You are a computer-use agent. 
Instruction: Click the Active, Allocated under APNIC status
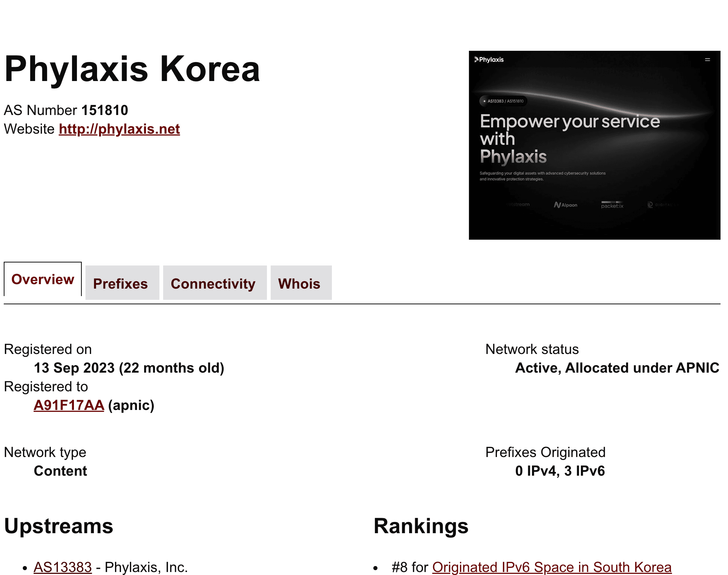pos(617,368)
